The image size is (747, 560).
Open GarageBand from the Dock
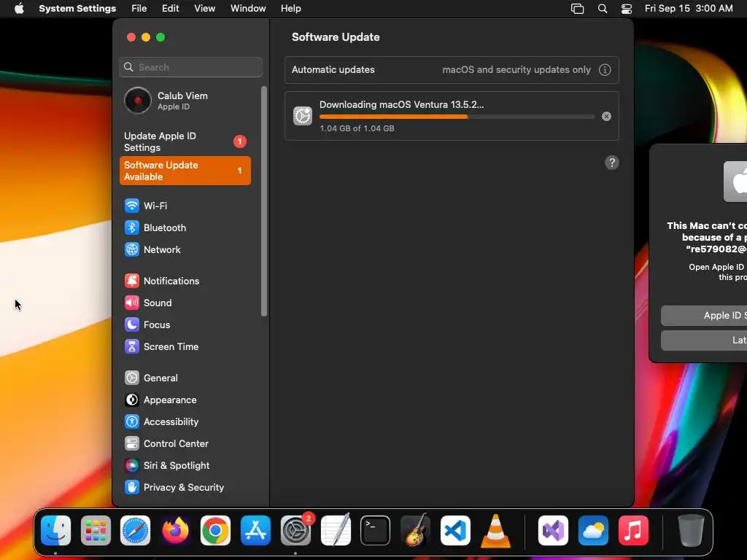(x=415, y=530)
